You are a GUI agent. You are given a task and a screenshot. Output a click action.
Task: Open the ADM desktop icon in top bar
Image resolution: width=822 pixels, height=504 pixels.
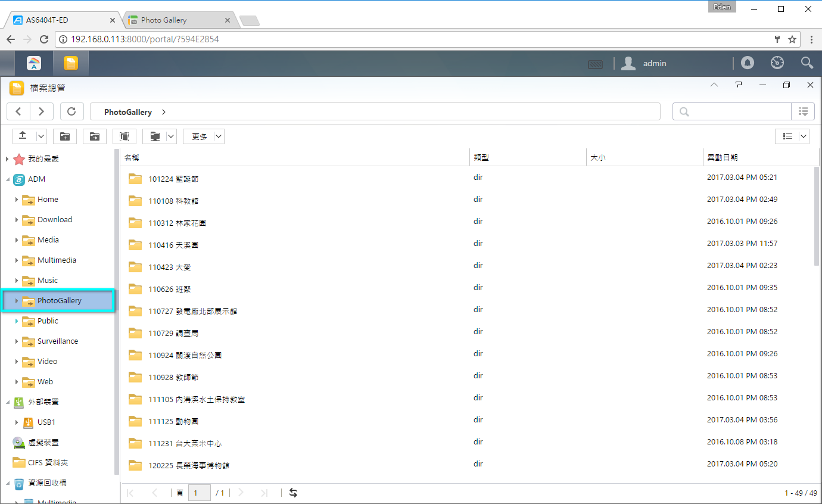pyautogui.click(x=34, y=63)
